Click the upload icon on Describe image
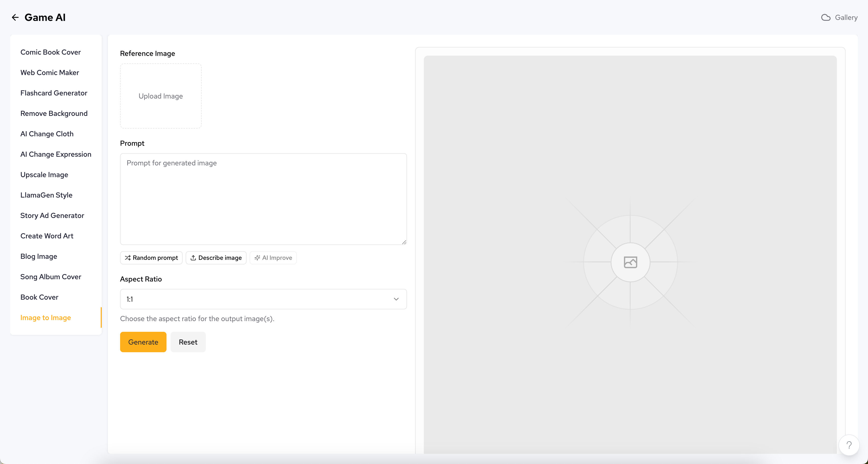Viewport: 868px width, 464px height. coord(193,258)
